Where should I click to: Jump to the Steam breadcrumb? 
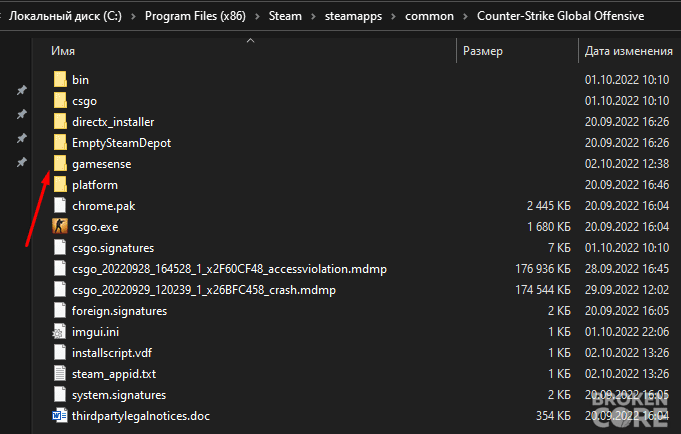(x=285, y=16)
